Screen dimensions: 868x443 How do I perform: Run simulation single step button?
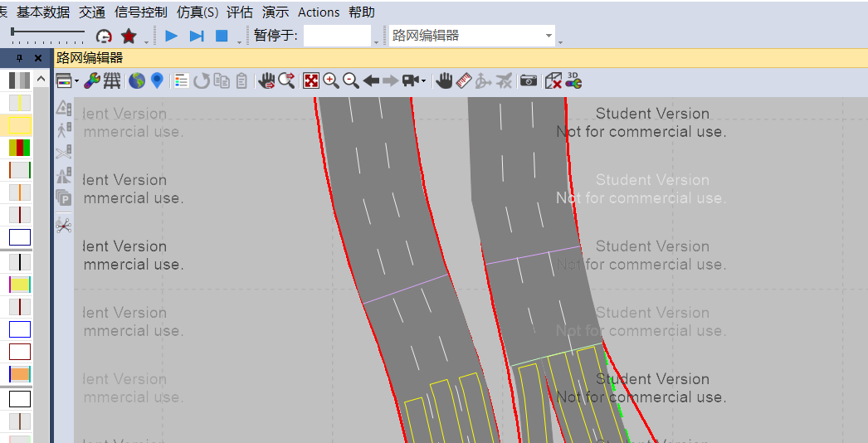(197, 36)
